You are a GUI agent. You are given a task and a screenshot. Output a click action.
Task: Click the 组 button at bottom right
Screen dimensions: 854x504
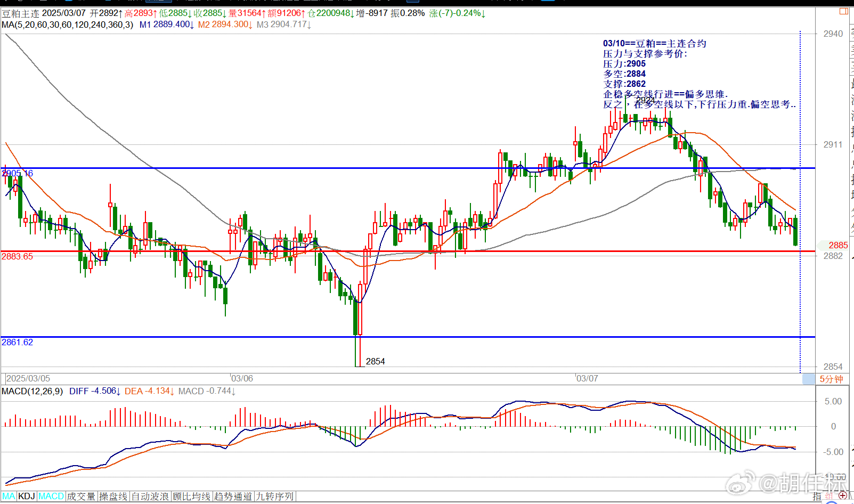(x=829, y=497)
